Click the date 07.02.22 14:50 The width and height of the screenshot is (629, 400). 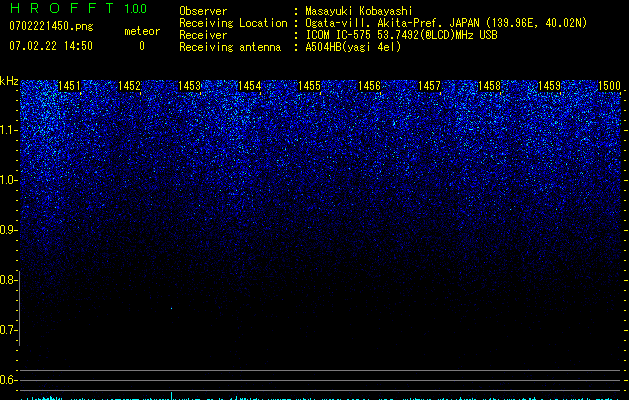51,46
